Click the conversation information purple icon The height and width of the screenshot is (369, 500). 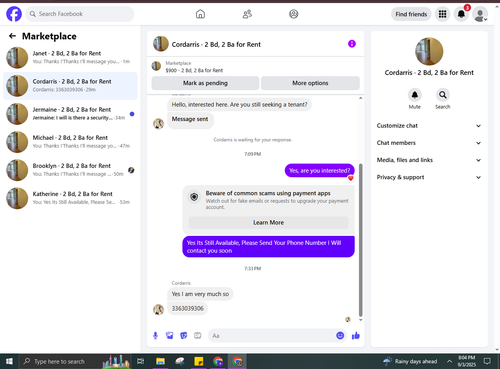click(x=352, y=44)
